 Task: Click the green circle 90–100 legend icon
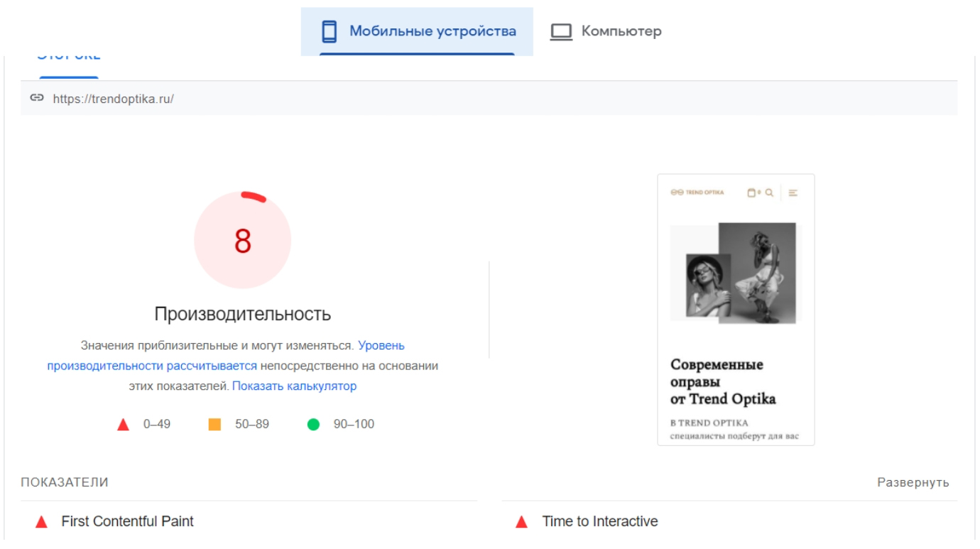(x=313, y=425)
